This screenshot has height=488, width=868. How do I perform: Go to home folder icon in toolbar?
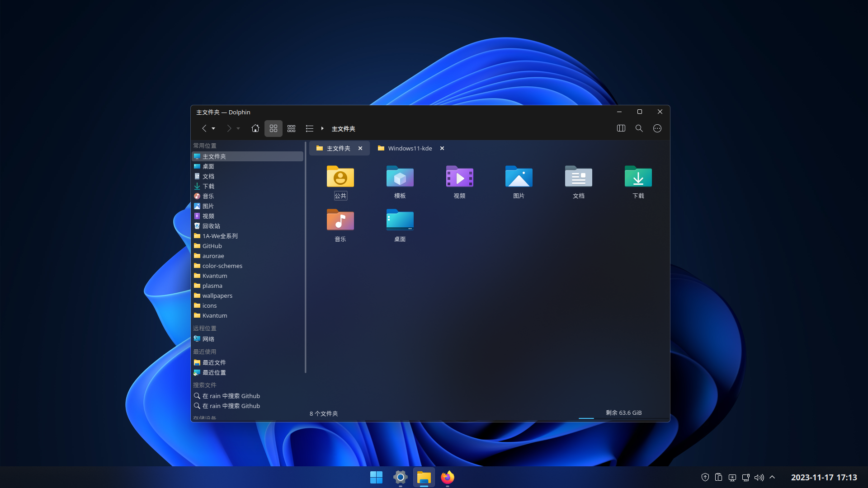(x=255, y=129)
